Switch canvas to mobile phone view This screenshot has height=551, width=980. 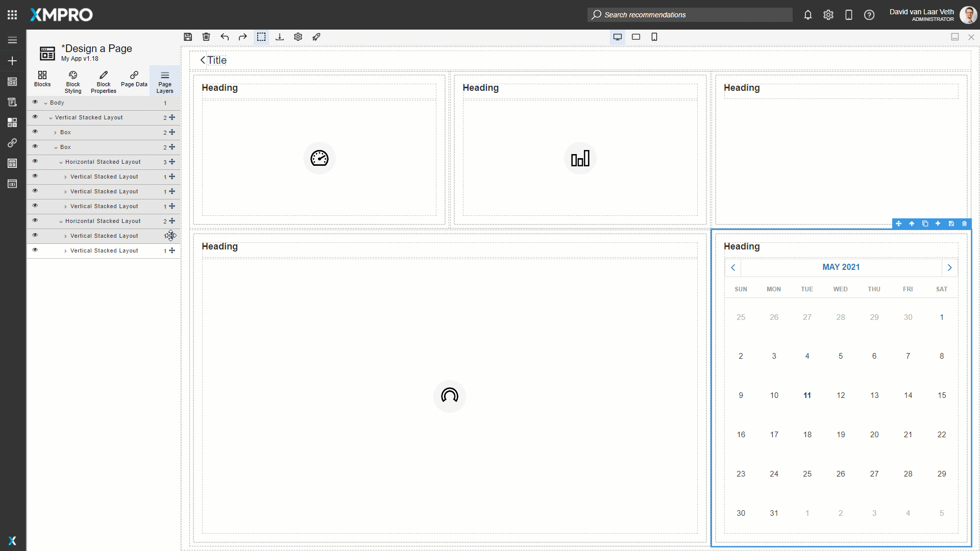(x=654, y=37)
